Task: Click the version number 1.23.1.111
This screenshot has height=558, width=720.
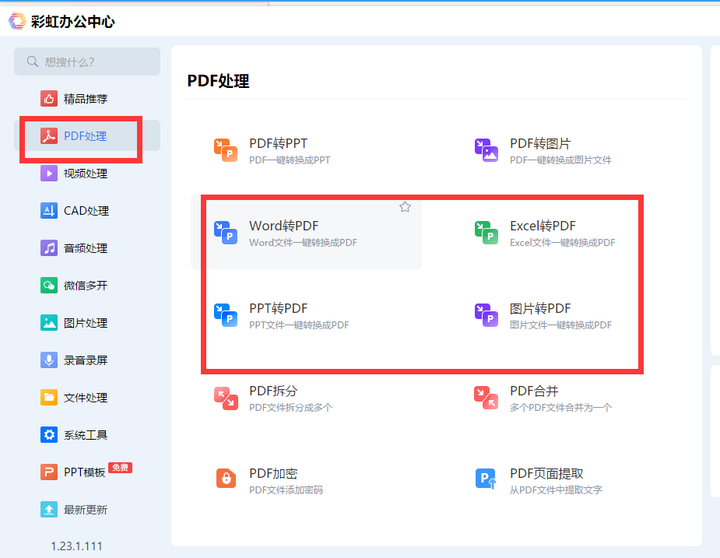Action: click(76, 546)
